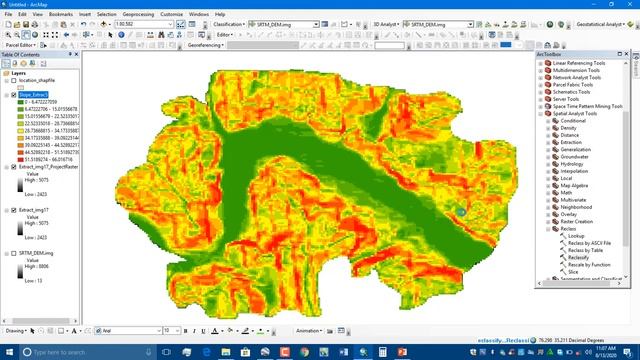The width and height of the screenshot is (640, 360).
Task: Save the map with the Save icon
Action: pyautogui.click(x=26, y=24)
